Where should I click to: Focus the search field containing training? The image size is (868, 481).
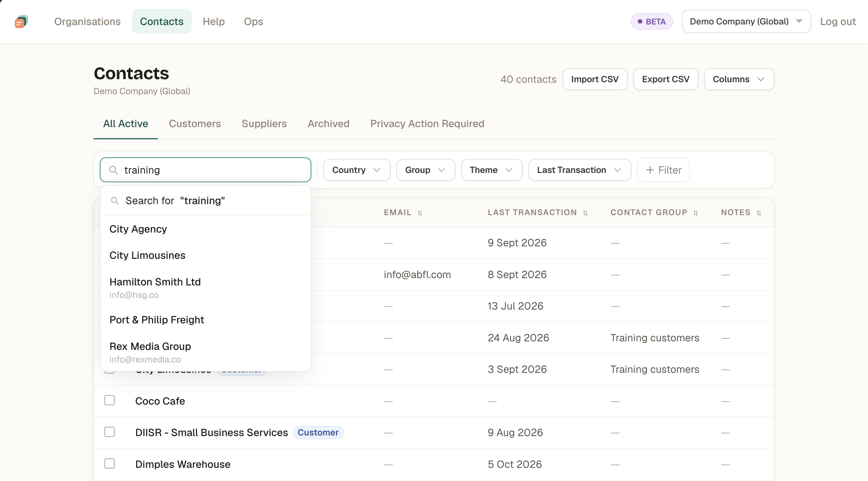206,170
